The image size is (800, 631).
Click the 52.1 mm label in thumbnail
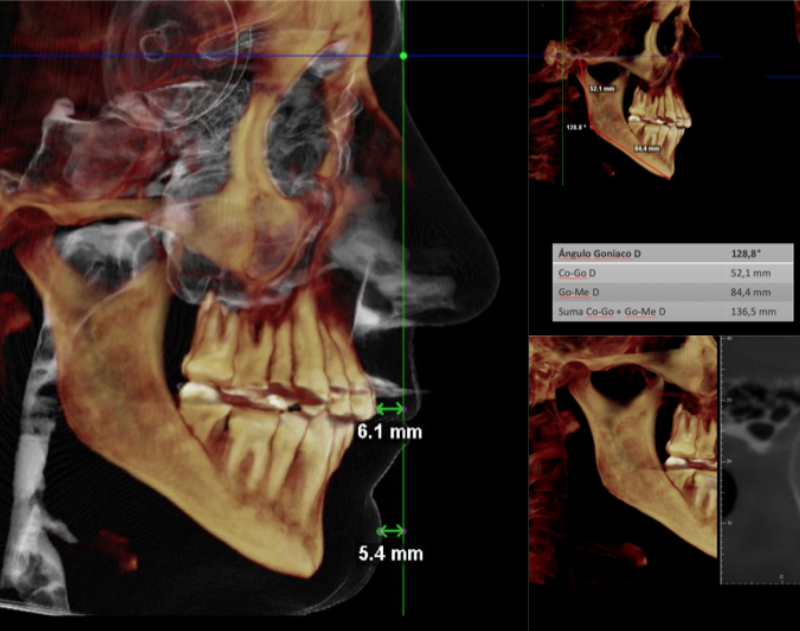[x=602, y=89]
